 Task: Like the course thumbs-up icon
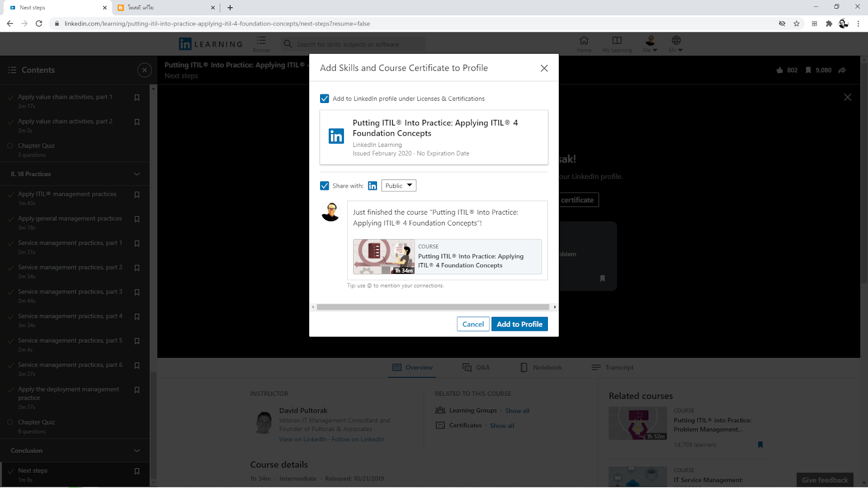click(x=780, y=70)
